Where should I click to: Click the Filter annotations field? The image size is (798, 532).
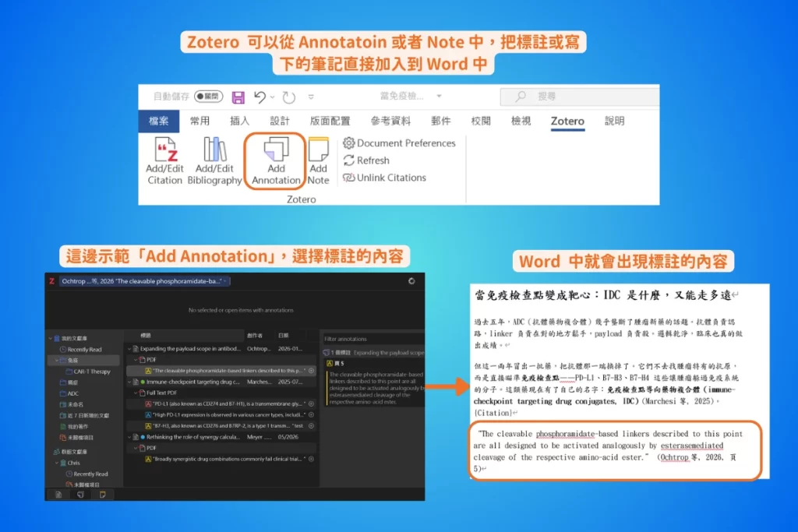373,339
